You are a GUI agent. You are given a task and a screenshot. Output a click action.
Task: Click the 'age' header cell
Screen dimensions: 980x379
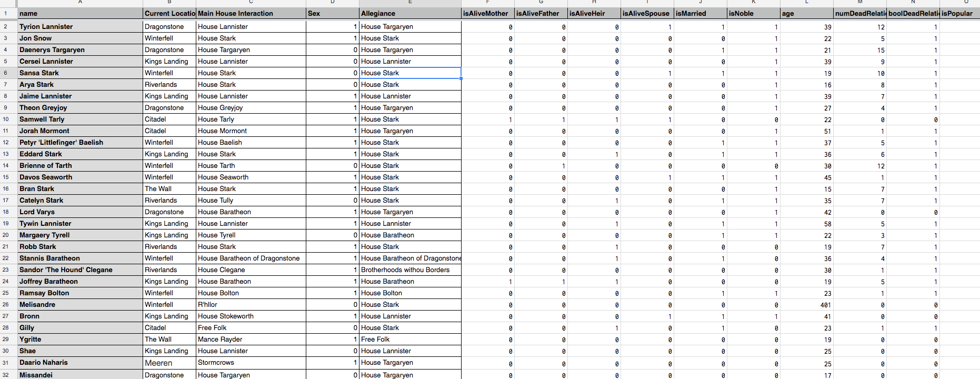click(807, 14)
